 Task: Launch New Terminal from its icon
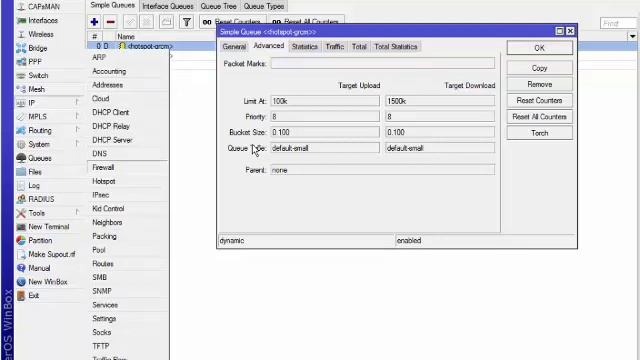point(21,227)
